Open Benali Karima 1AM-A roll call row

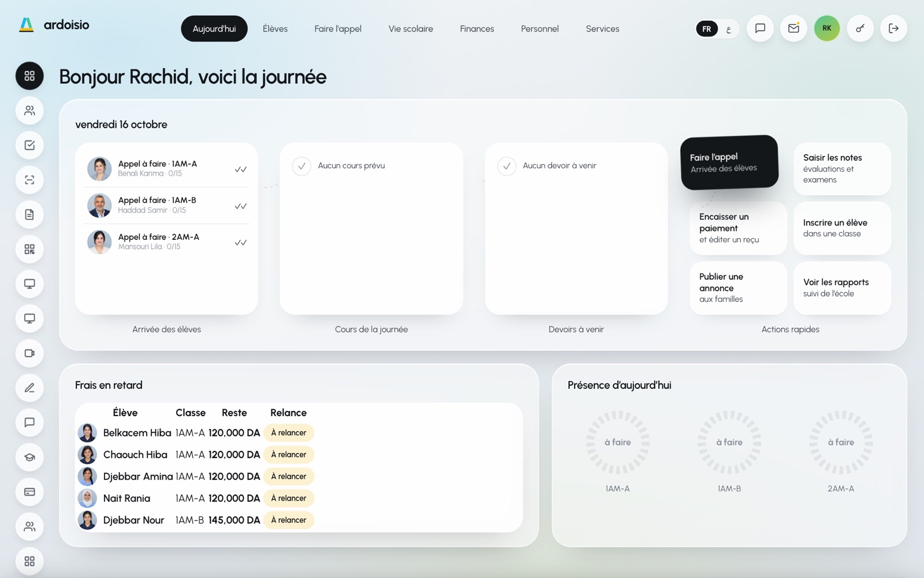167,169
